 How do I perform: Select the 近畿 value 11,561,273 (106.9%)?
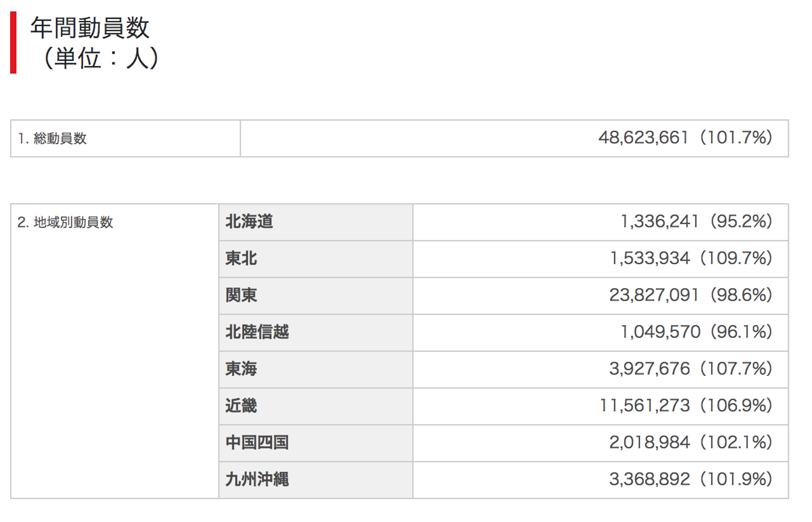point(685,406)
